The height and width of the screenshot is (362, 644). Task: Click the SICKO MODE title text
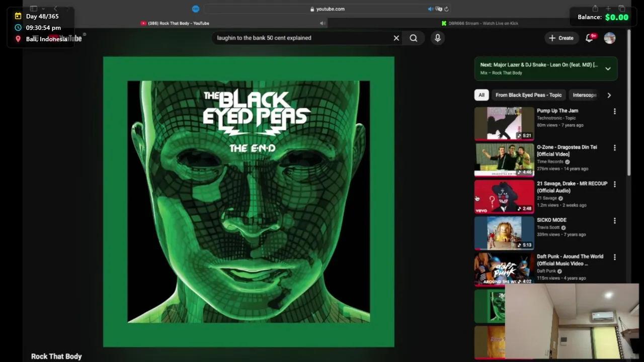551,220
